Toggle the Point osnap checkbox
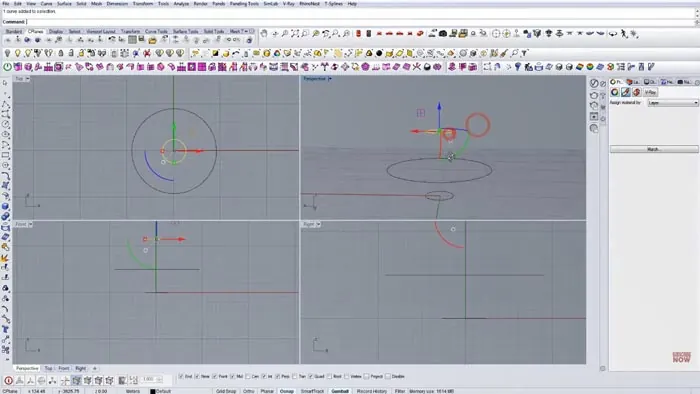700x394 pixels. coord(215,377)
